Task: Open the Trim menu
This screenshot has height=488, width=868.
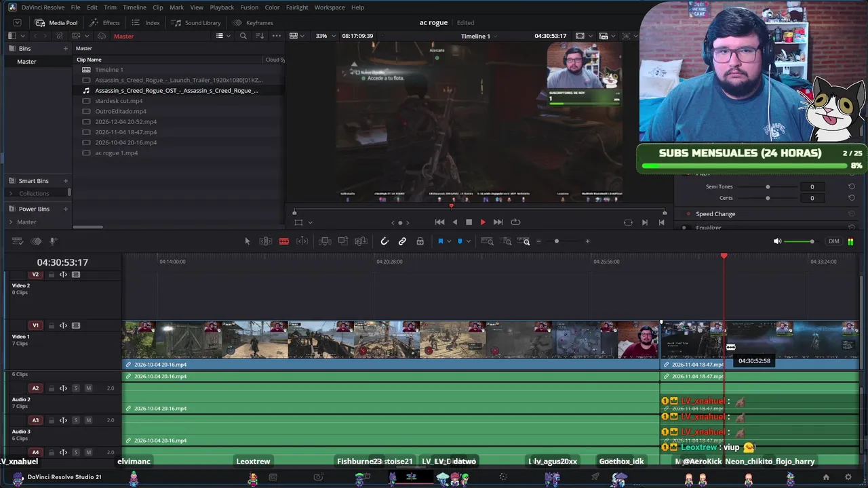Action: point(110,7)
